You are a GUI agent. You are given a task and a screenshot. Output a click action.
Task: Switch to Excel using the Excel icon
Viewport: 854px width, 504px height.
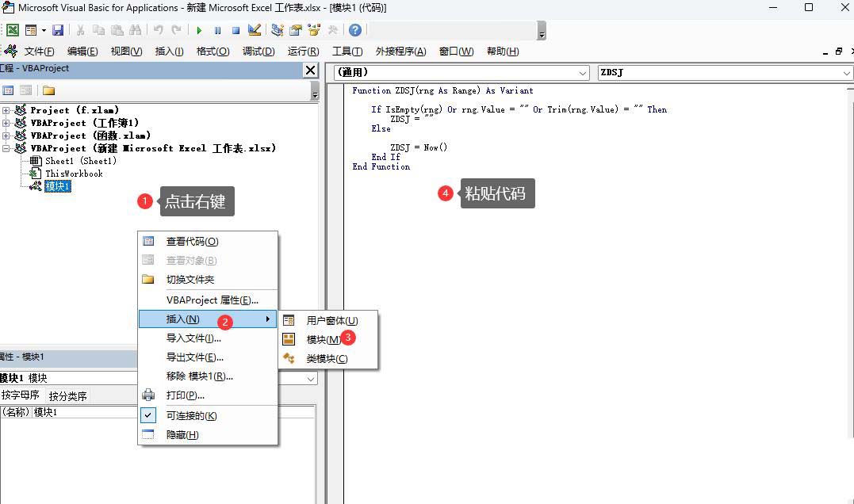(13, 30)
